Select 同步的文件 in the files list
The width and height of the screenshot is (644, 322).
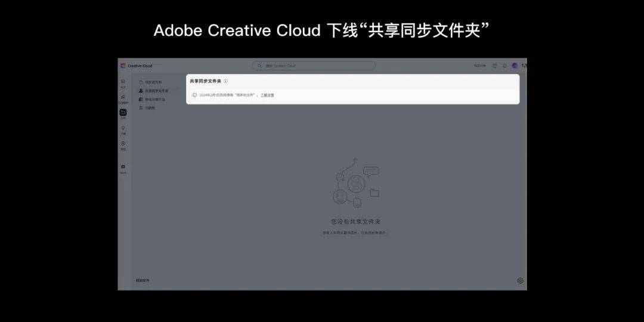click(153, 82)
